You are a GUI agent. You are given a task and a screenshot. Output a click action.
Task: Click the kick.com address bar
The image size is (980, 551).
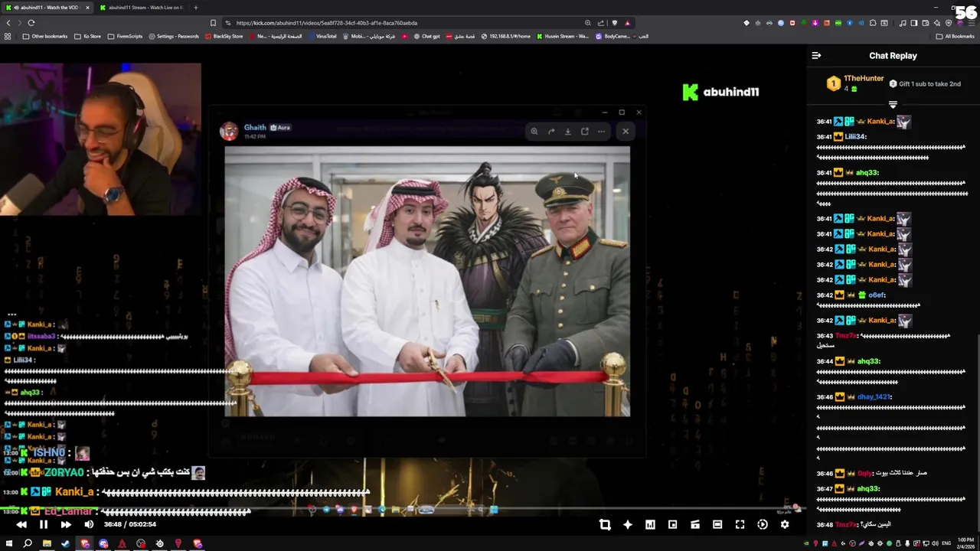pyautogui.click(x=406, y=23)
